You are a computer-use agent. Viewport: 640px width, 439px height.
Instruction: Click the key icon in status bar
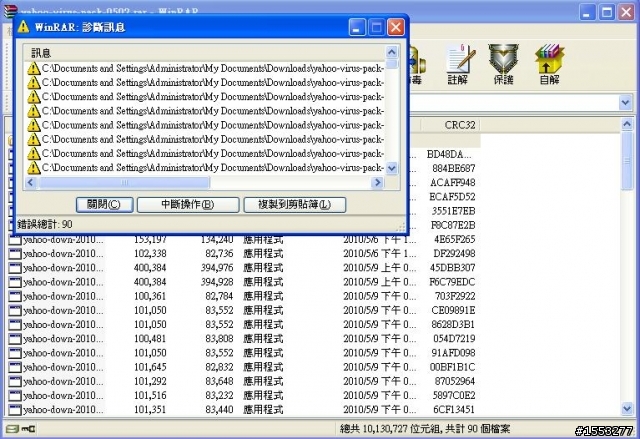(x=28, y=429)
